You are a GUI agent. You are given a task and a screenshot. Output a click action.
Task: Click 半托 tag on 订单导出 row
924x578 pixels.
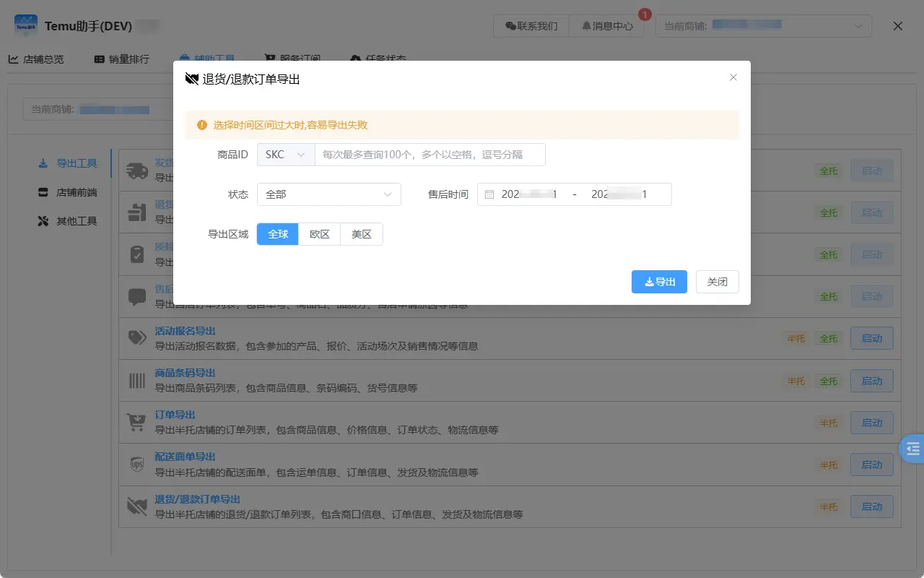coord(828,423)
